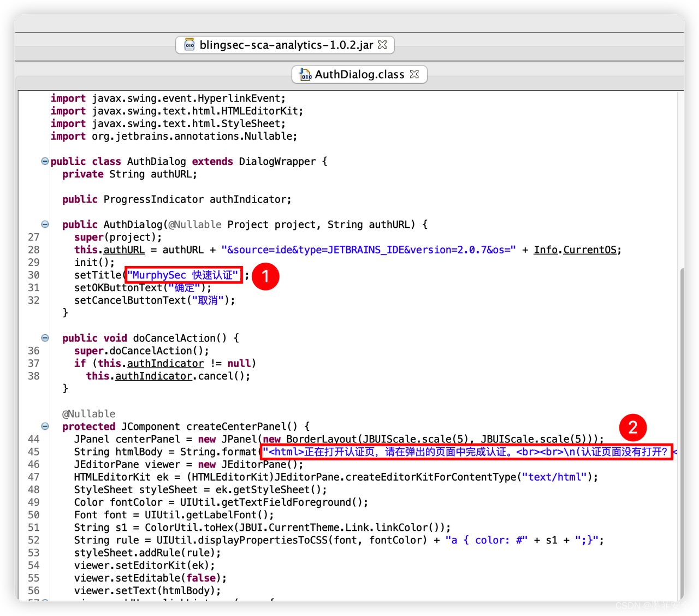This screenshot has height=616, width=699.
Task: Click the "确定" OK button text string
Action: (183, 288)
